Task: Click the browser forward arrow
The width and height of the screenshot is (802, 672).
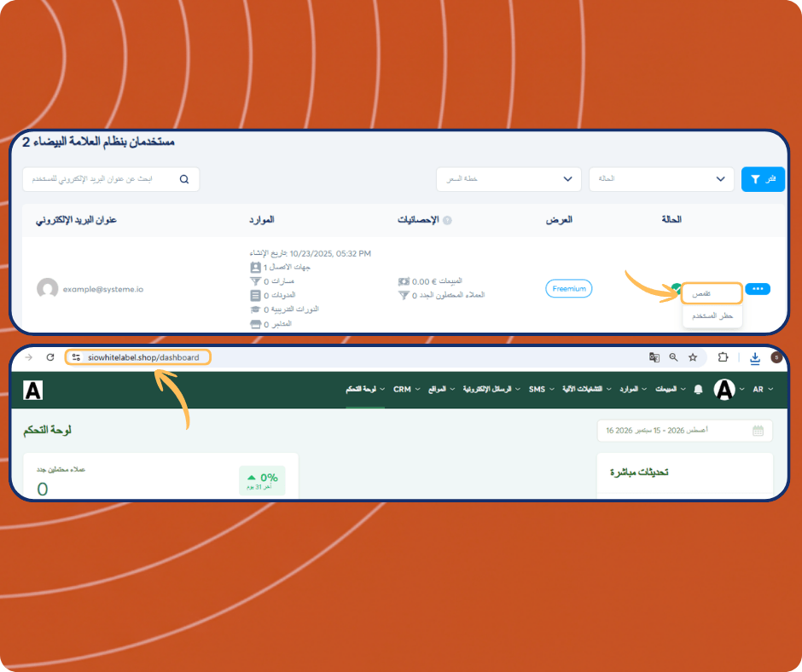Action: pos(29,357)
